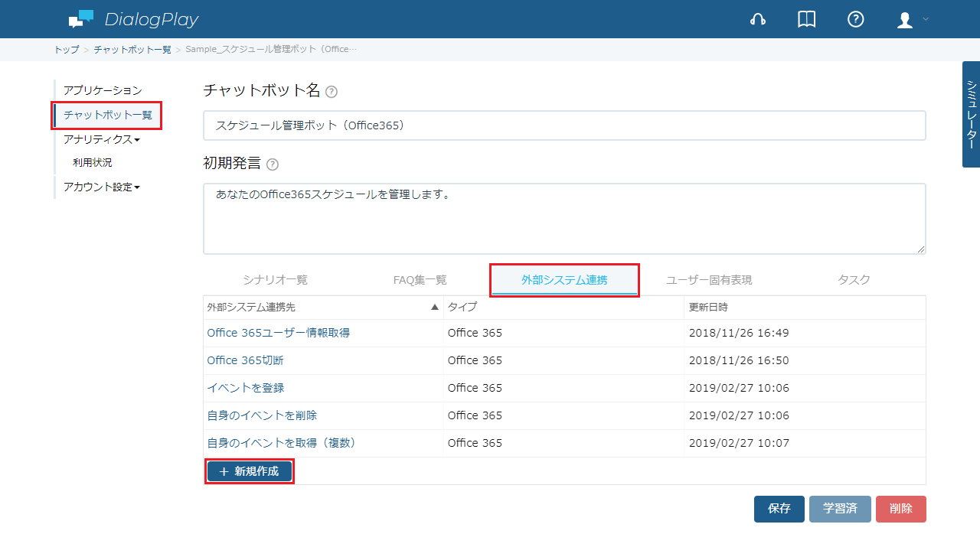Open the headset support icon
The height and width of the screenshot is (534, 980).
click(758, 20)
